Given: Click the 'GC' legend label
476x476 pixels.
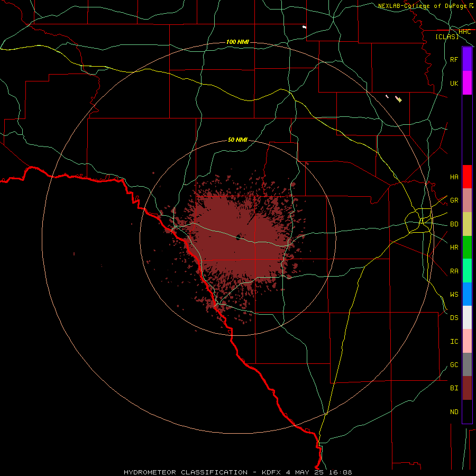Looking at the screenshot, I should coord(454,364).
